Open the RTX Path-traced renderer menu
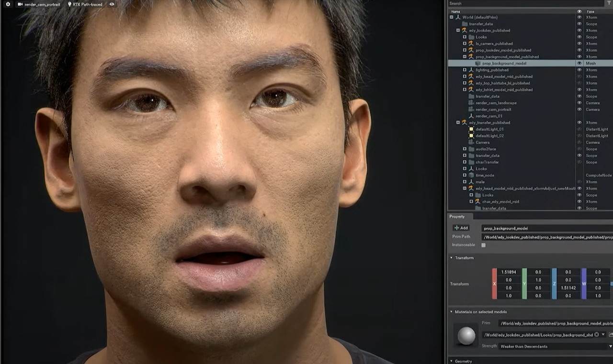 [85, 4]
